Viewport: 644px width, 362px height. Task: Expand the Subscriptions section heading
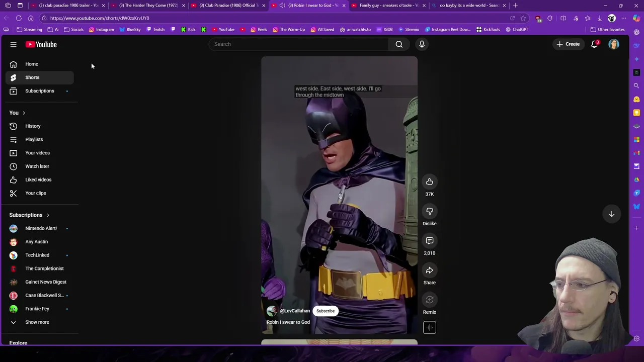click(x=29, y=215)
